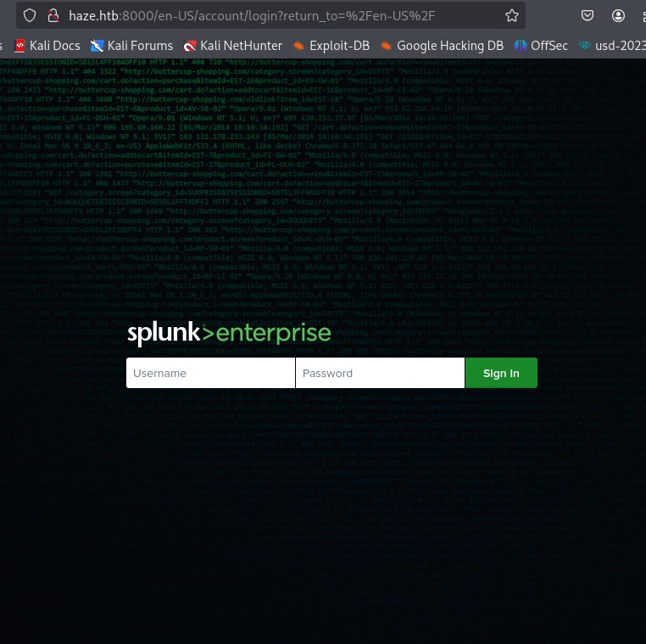Screen dimensions: 646x644
Task: Click the green Sign In button
Action: [501, 373]
